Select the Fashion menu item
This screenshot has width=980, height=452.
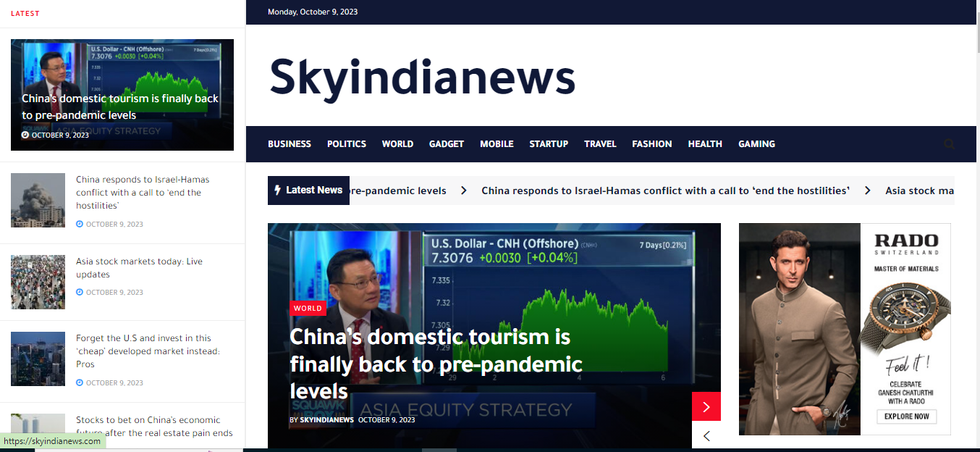[x=652, y=144]
